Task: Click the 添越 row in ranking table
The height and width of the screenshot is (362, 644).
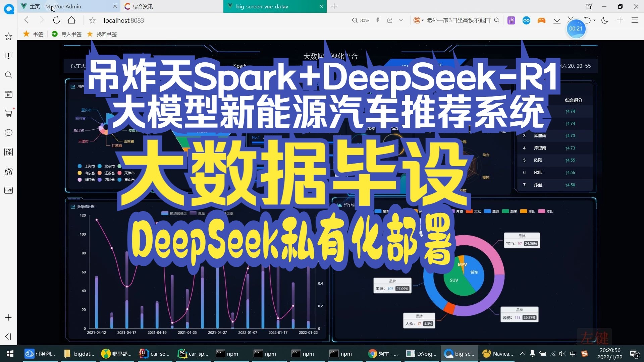Action: [x=555, y=185]
